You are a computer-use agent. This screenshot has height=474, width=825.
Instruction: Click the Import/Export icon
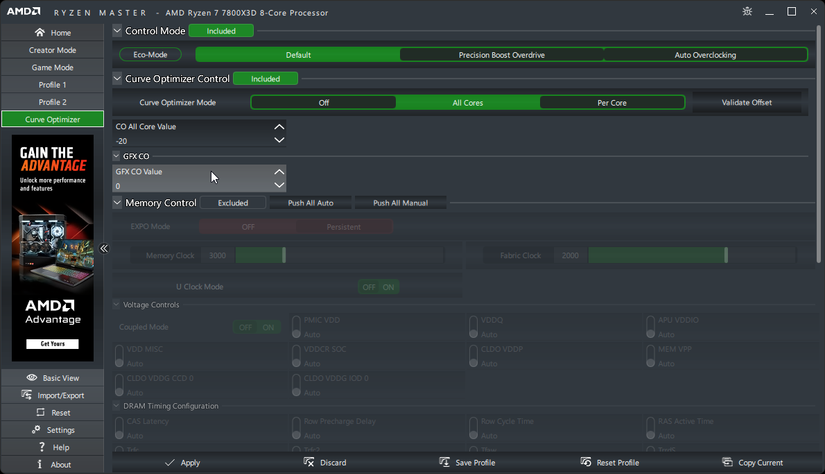tap(26, 395)
